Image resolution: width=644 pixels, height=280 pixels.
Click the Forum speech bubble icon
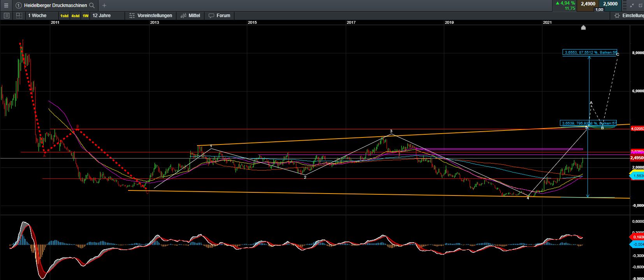[x=211, y=16]
